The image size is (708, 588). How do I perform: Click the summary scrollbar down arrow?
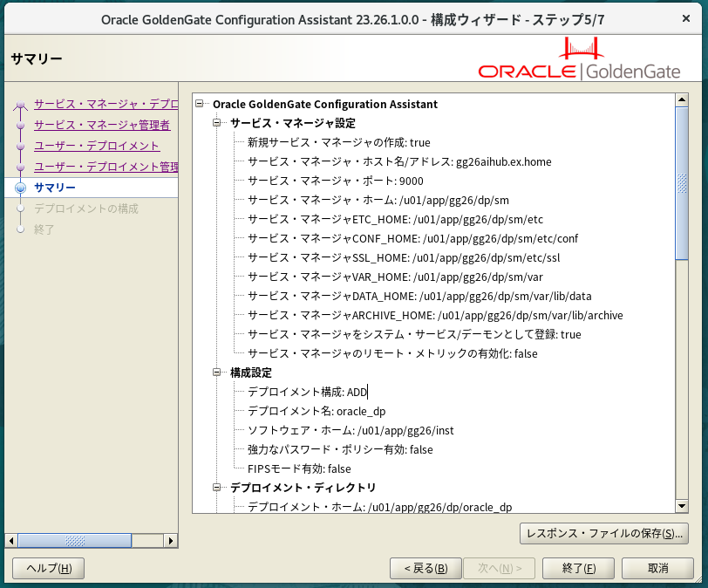[682, 505]
